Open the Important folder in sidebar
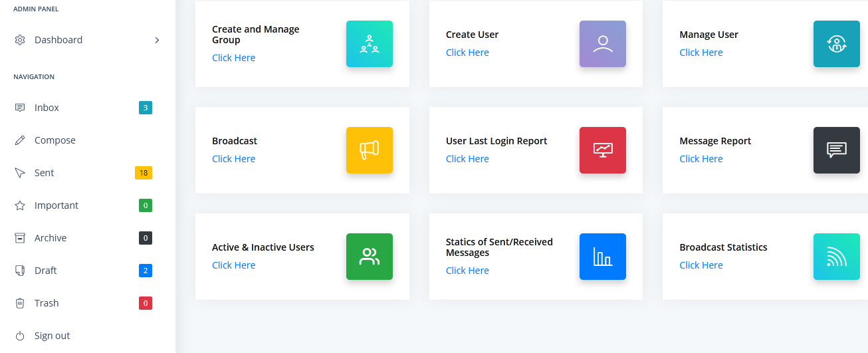Image resolution: width=868 pixels, height=353 pixels. click(56, 205)
